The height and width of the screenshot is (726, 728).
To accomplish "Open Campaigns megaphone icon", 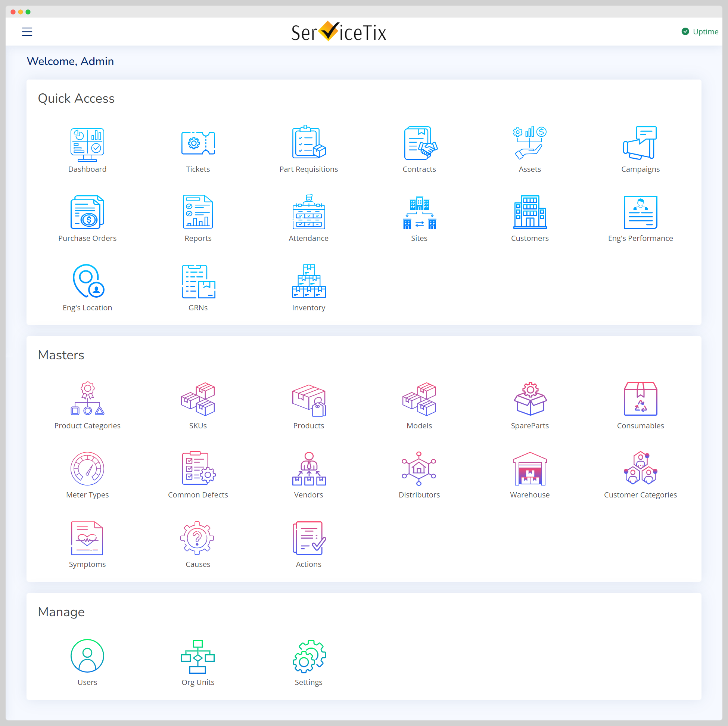I will pyautogui.click(x=640, y=143).
